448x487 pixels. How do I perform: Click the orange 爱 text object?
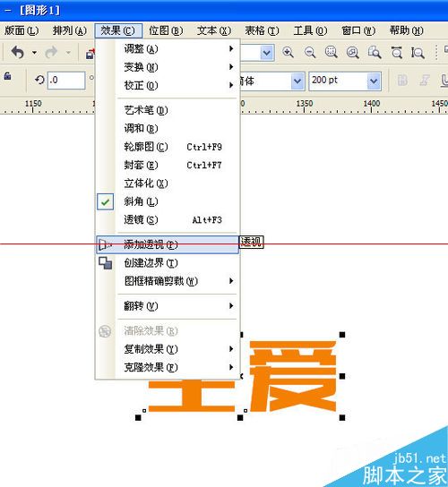[292, 376]
